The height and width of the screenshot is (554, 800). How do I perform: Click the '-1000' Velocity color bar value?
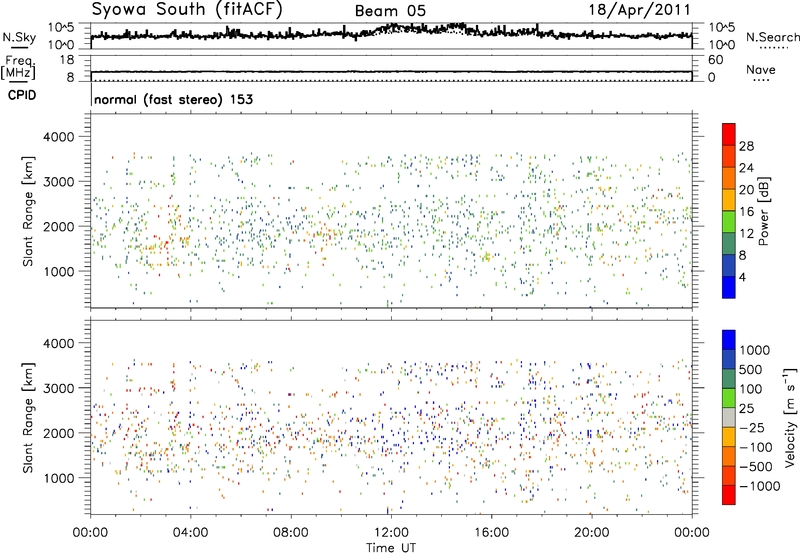759,486
